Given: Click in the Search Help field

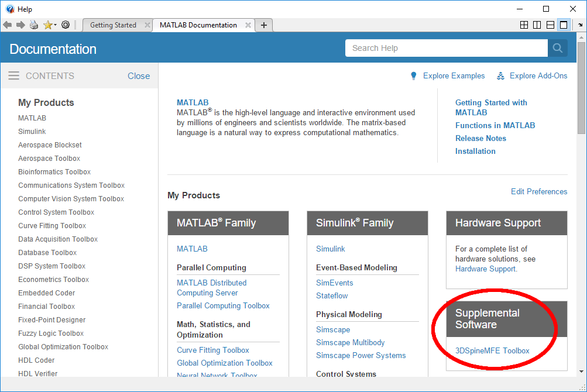Looking at the screenshot, I should [x=446, y=48].
